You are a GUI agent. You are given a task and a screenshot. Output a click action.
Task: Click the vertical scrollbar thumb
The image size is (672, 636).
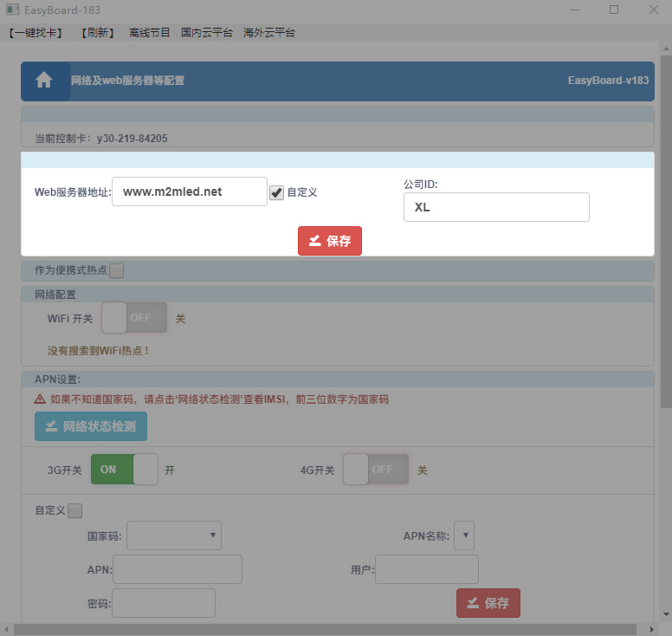[666, 231]
